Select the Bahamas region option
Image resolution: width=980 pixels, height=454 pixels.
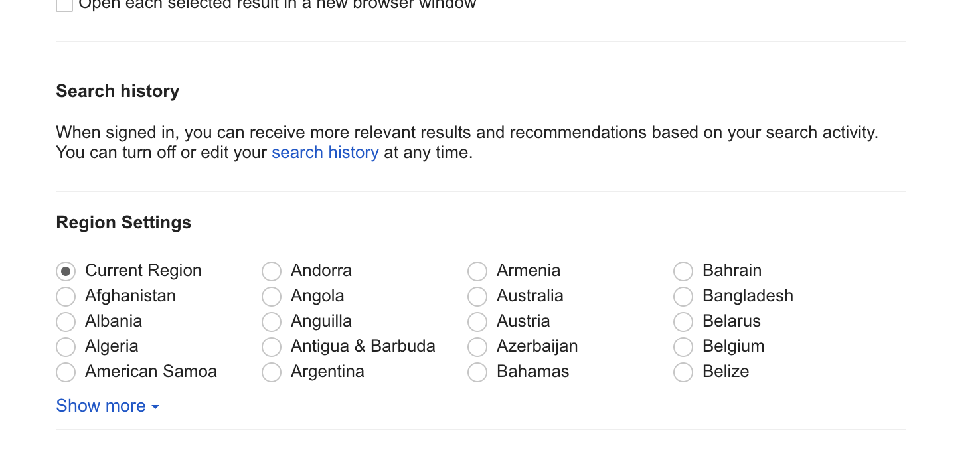[x=477, y=372]
